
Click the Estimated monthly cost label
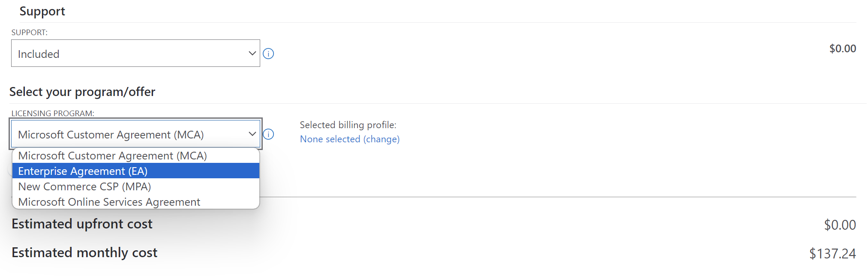point(84,252)
